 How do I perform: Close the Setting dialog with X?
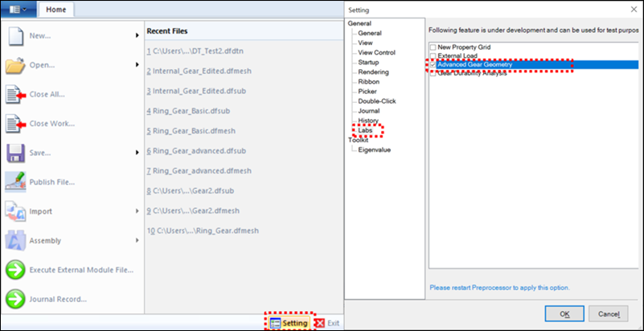pyautogui.click(x=634, y=10)
